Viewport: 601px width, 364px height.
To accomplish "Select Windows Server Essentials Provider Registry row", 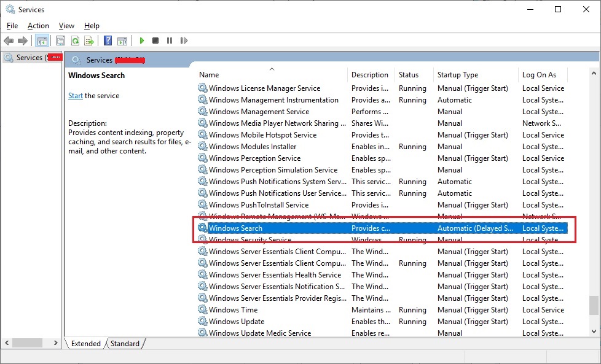I will pos(382,298).
